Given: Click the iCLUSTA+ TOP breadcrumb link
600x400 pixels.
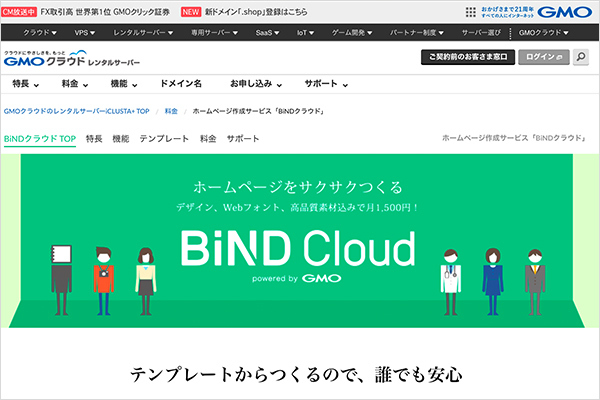Looking at the screenshot, I should pos(77,111).
